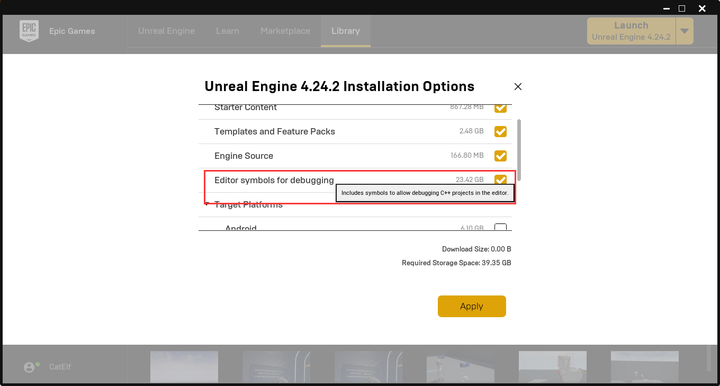Maximize the launcher window
This screenshot has height=386, width=720.
682,8
